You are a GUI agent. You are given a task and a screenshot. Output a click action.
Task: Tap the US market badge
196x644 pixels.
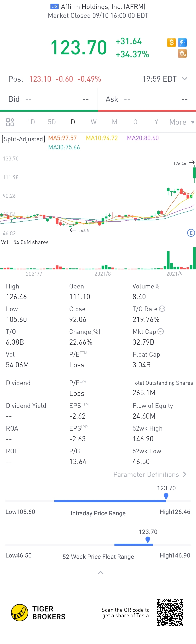(x=54, y=7)
